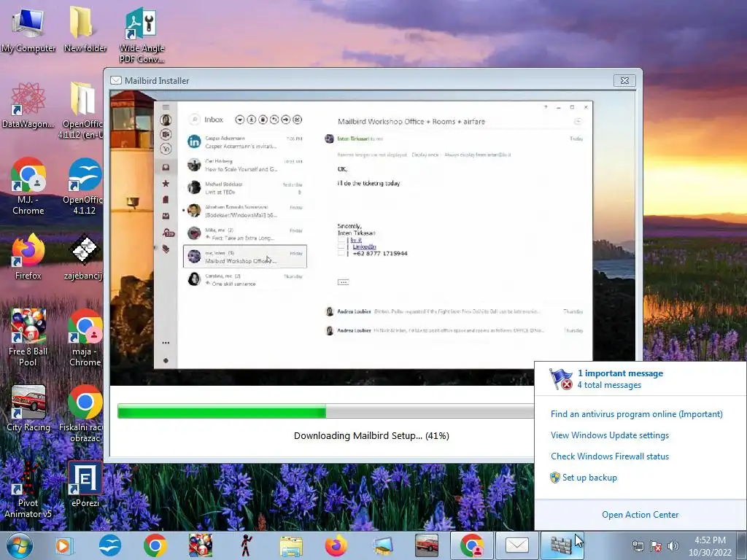Click Show desktop strip at taskbar end
The image size is (747, 560).
click(x=742, y=545)
